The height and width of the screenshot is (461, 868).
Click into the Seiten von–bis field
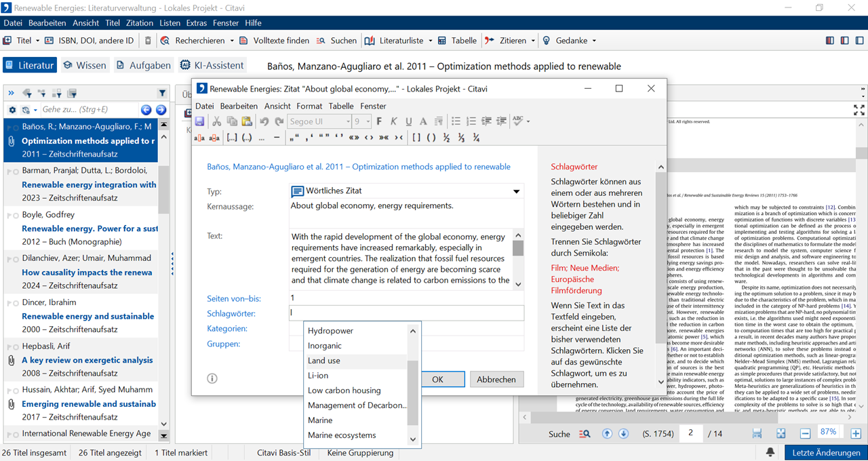pos(406,298)
